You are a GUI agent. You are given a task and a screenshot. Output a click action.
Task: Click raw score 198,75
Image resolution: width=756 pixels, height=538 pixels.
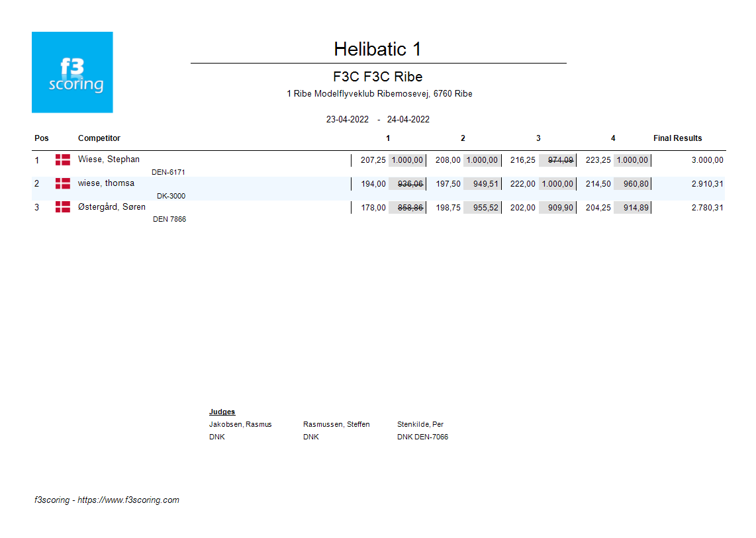pyautogui.click(x=448, y=208)
